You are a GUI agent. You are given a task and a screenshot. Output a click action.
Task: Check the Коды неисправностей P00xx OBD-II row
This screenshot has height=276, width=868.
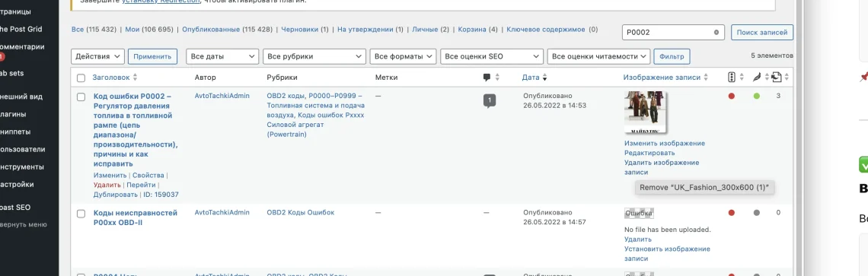pos(81,214)
